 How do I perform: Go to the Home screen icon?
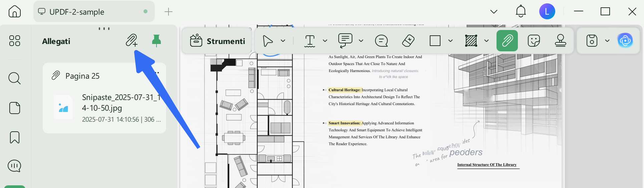click(x=14, y=12)
